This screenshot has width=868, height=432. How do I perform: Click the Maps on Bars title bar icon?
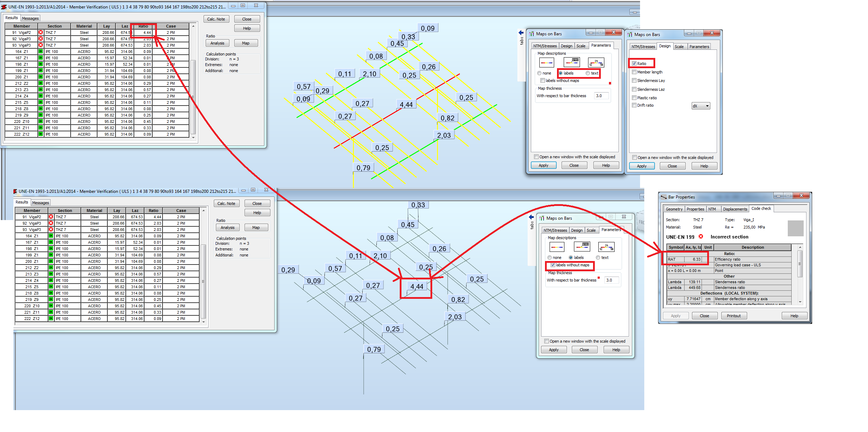pyautogui.click(x=531, y=34)
